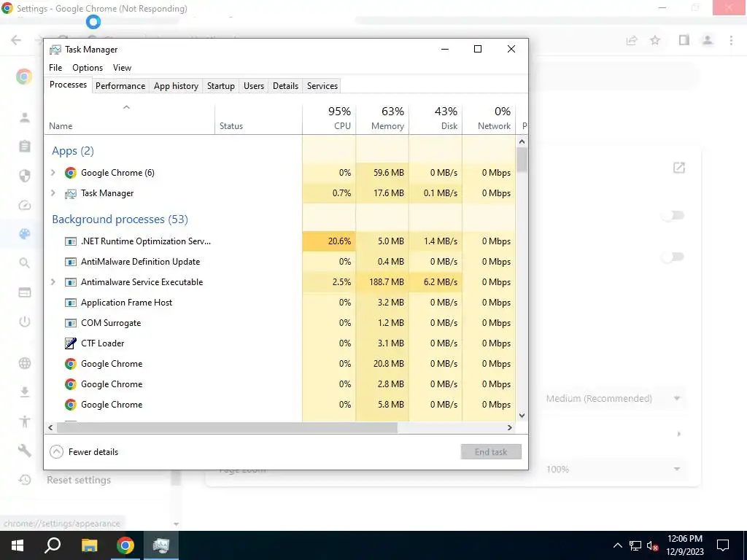Select the AntiMalware Definition Update icon
The image size is (747, 560).
click(71, 262)
